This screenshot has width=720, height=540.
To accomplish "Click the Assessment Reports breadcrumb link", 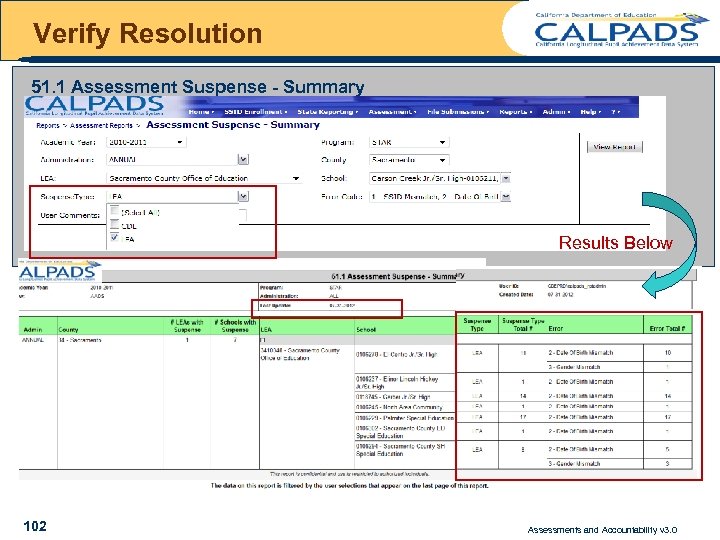I will 101,125.
